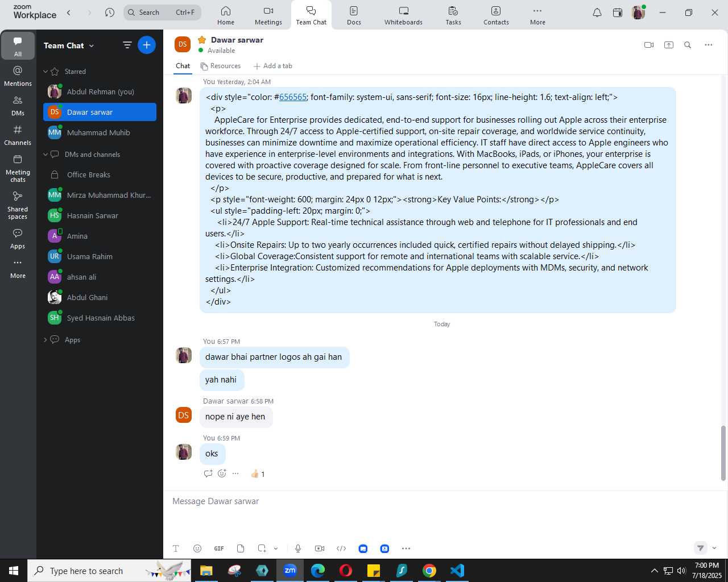The height and width of the screenshot is (582, 728).
Task: Click the chat vertical scrollbar
Action: pos(723,453)
